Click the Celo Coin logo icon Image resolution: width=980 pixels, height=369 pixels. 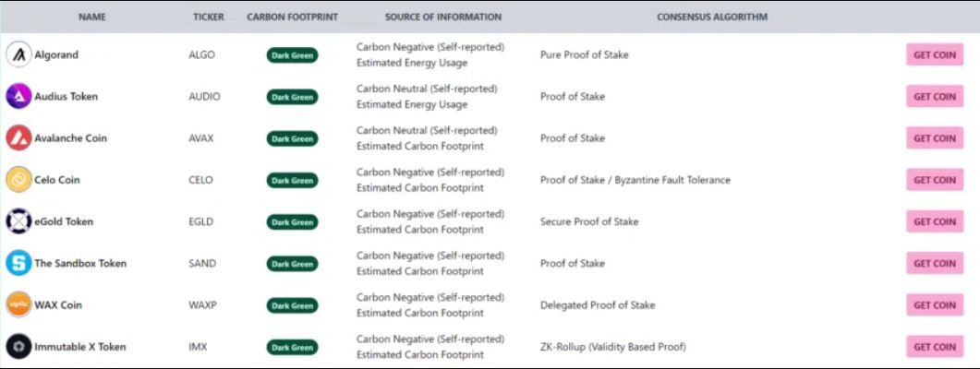[18, 180]
